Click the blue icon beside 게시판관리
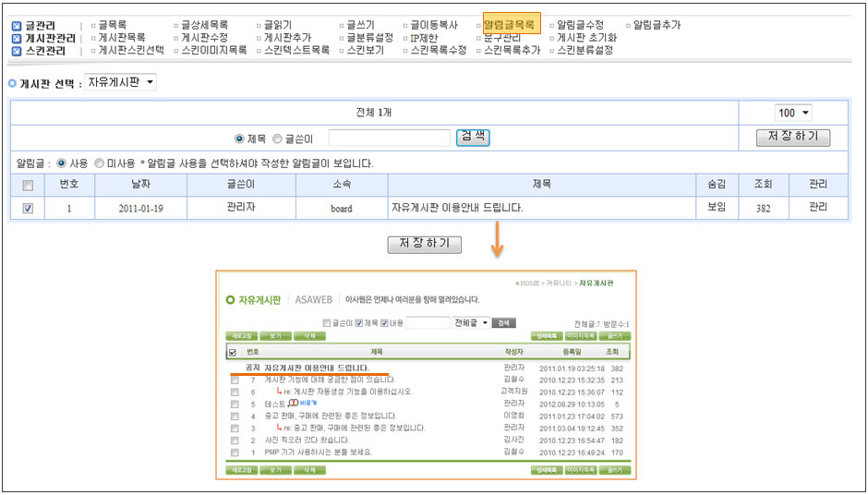Viewport: 868px width, 495px height. 17,39
